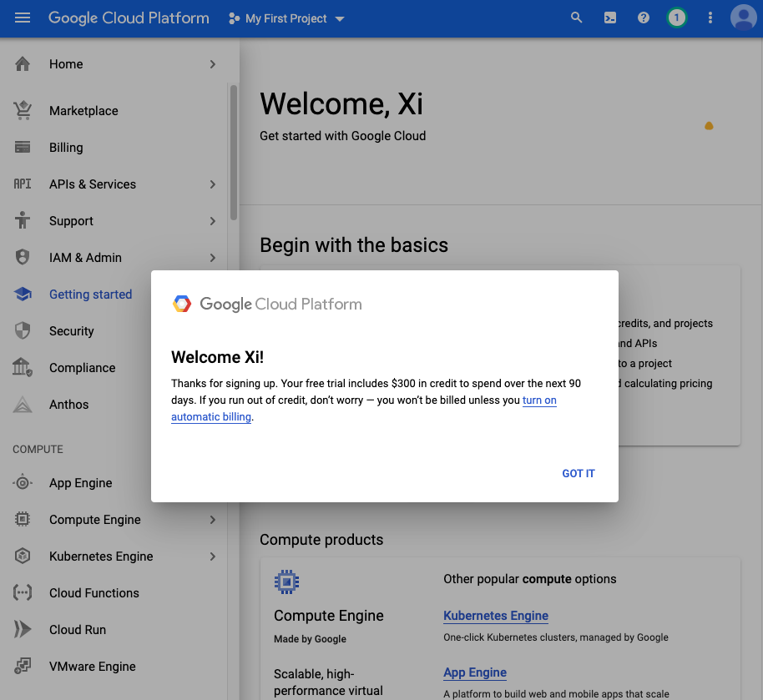
Task: Click the API icon in sidebar
Action: coord(23,184)
